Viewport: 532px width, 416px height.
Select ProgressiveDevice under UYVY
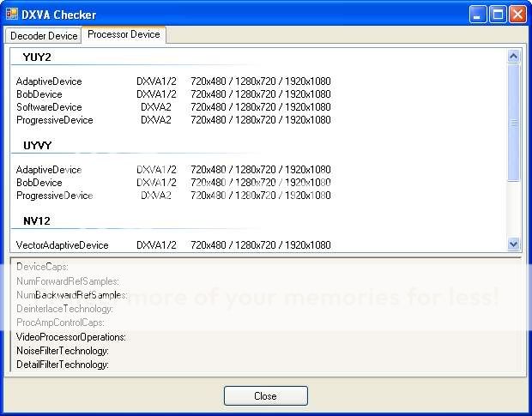point(54,196)
